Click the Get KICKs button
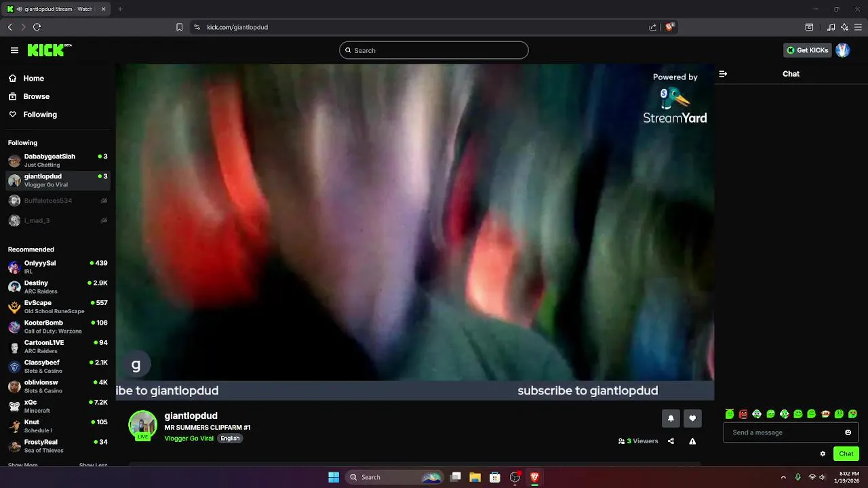Image resolution: width=868 pixels, height=488 pixels. [808, 50]
